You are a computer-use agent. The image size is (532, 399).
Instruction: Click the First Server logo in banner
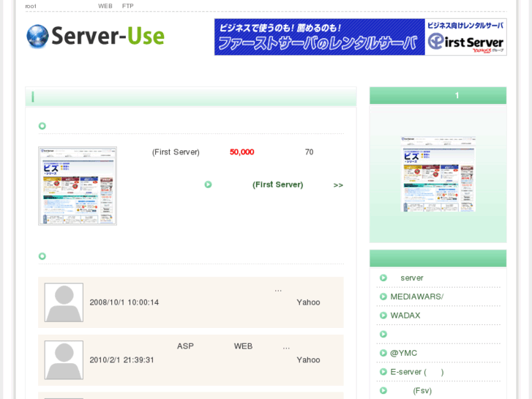(x=465, y=42)
